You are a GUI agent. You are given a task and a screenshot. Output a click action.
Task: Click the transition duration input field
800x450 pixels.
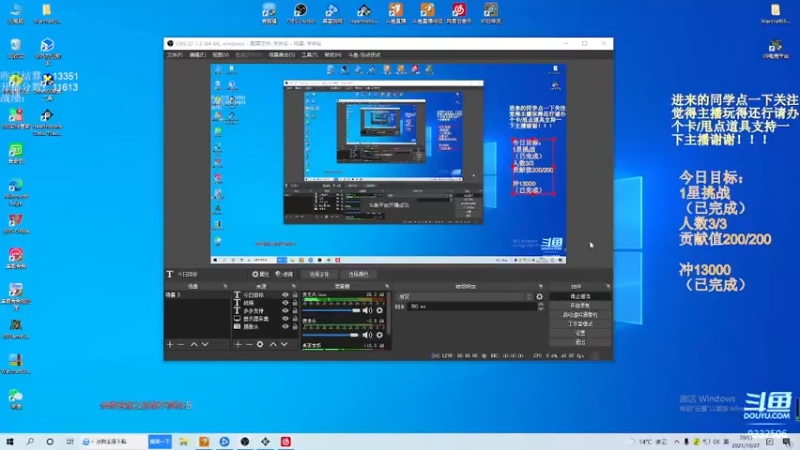coord(472,307)
